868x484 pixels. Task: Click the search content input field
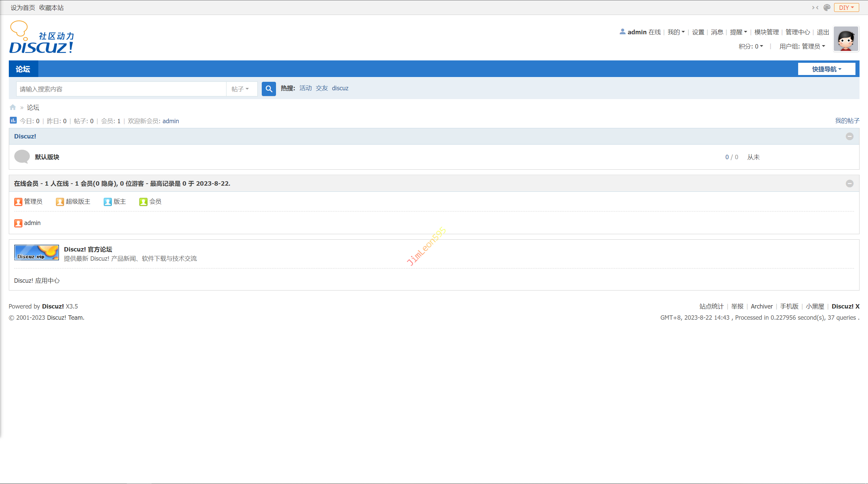121,89
